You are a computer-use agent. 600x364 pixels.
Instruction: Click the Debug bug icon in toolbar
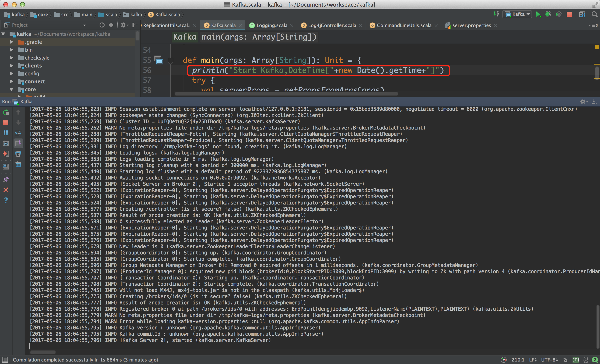(x=548, y=14)
